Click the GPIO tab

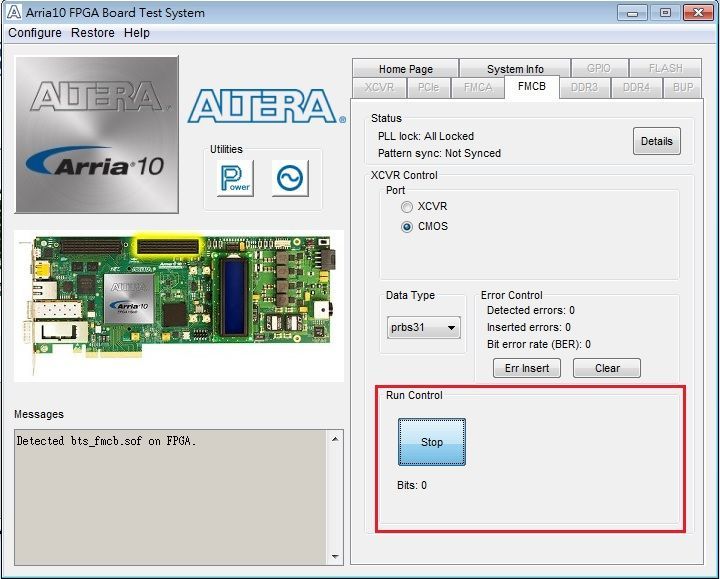point(599,68)
